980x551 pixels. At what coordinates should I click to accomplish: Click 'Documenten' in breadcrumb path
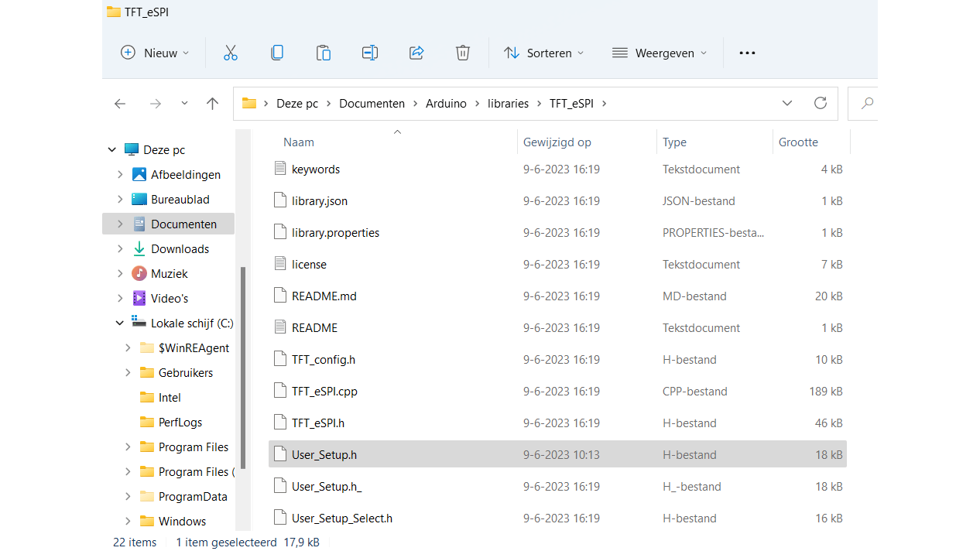pyautogui.click(x=372, y=103)
